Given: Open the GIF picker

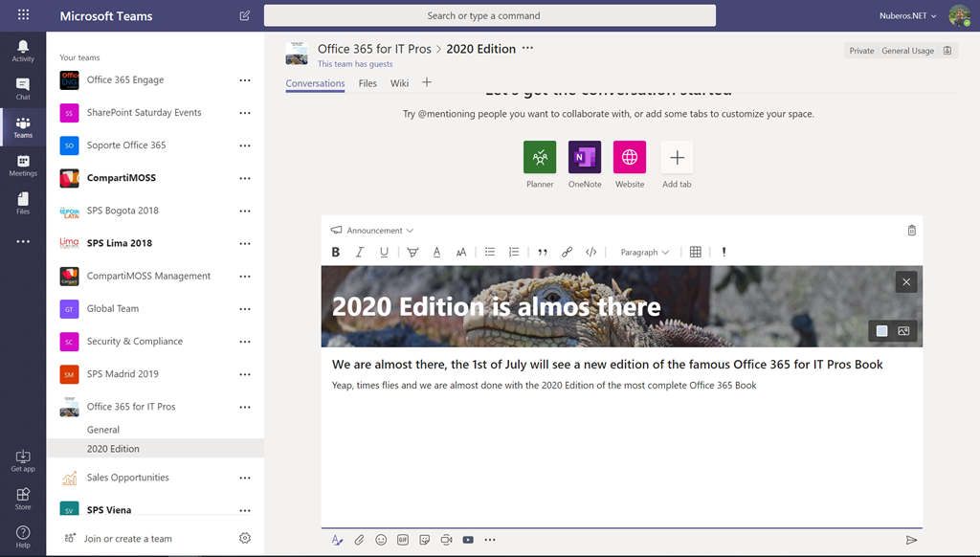Looking at the screenshot, I should click(403, 540).
